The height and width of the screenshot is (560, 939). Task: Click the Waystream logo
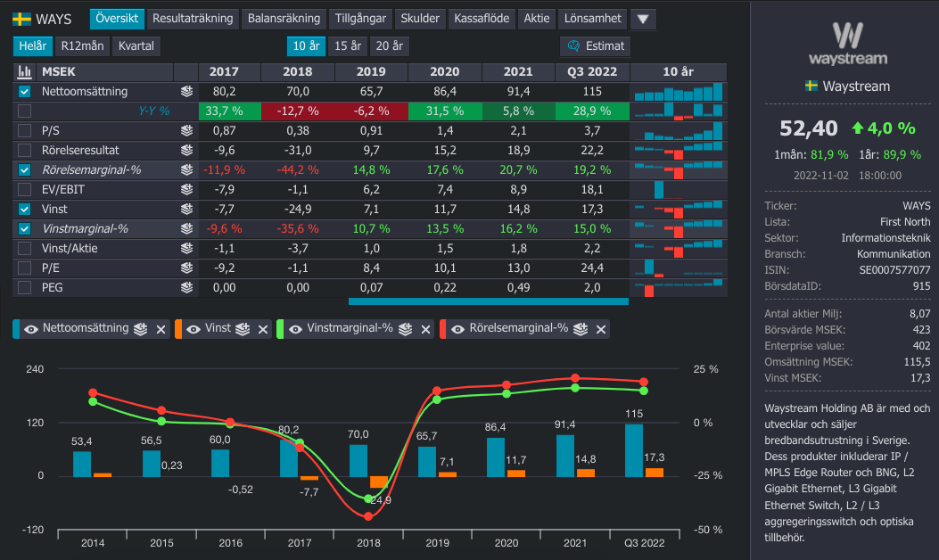[846, 45]
